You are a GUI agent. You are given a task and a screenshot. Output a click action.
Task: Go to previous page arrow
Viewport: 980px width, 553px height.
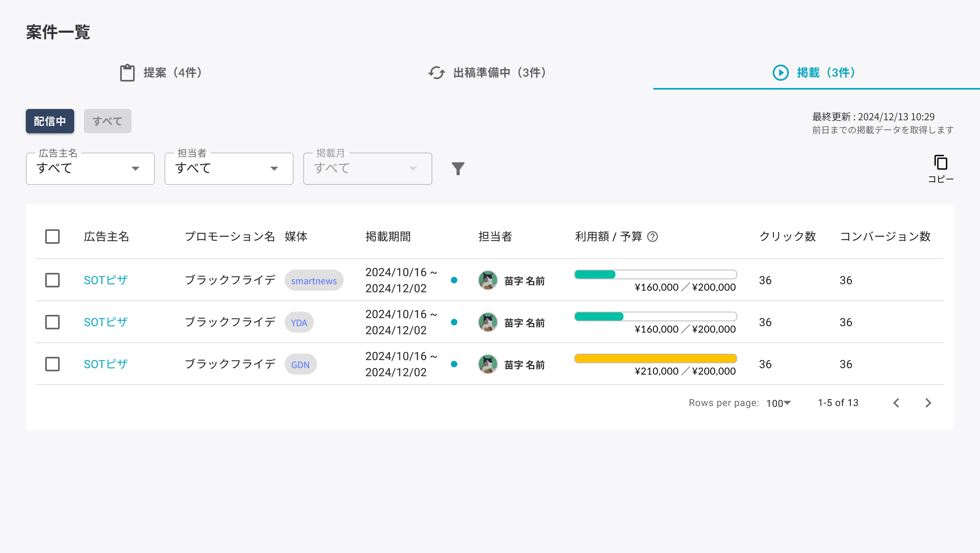point(896,403)
